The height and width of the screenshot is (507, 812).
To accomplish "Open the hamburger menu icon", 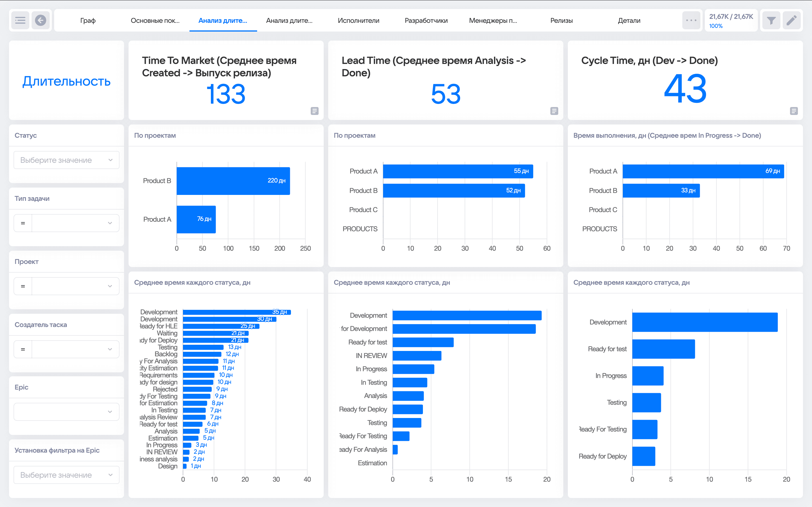I will [20, 21].
